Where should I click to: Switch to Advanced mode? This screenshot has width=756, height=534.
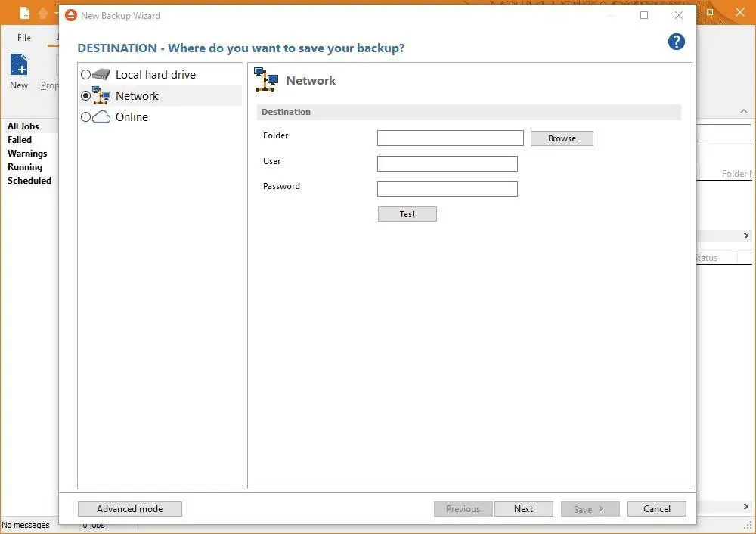tap(130, 509)
